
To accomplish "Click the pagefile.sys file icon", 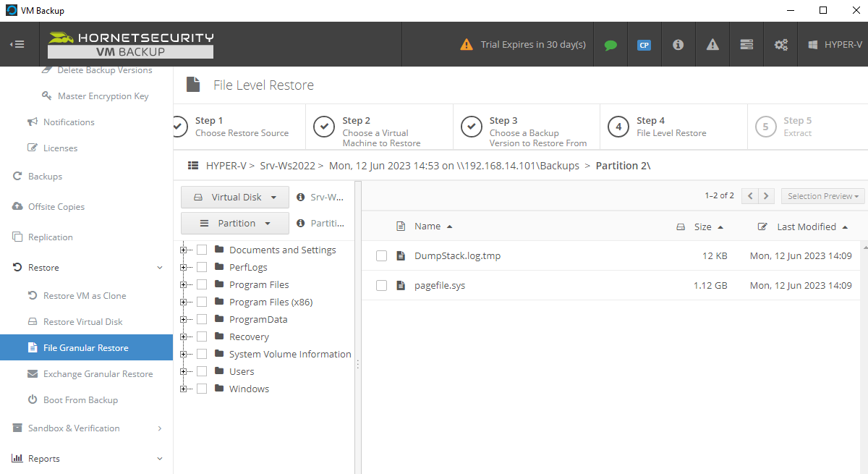I will click(401, 285).
